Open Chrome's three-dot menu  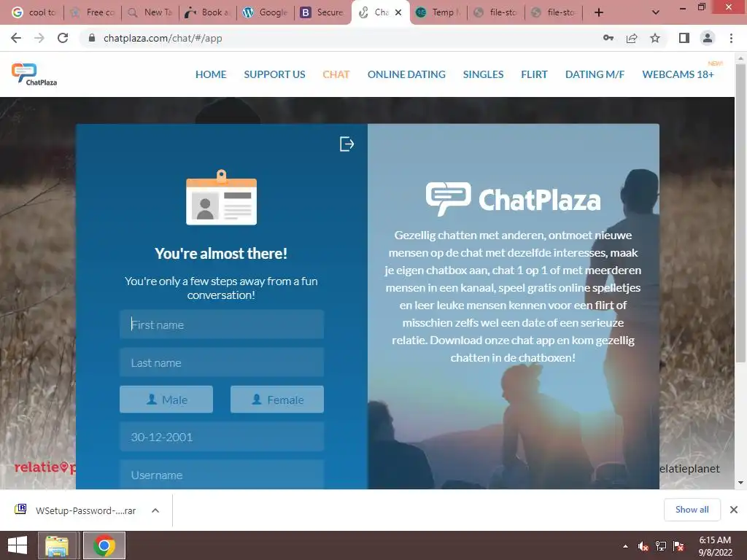click(731, 38)
